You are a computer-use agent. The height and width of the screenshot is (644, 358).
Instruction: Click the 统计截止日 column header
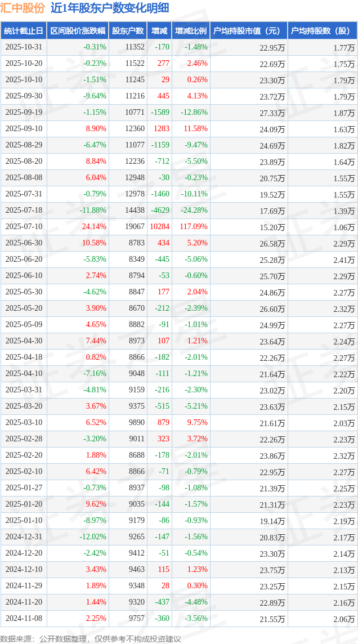click(x=24, y=31)
